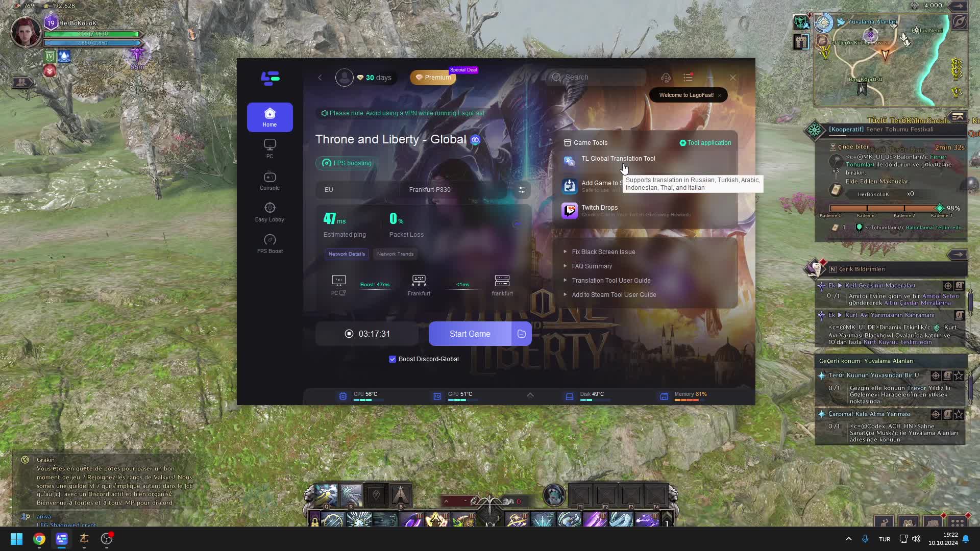This screenshot has height=551, width=980.
Task: Open the user profile avatar
Action: pyautogui.click(x=345, y=78)
